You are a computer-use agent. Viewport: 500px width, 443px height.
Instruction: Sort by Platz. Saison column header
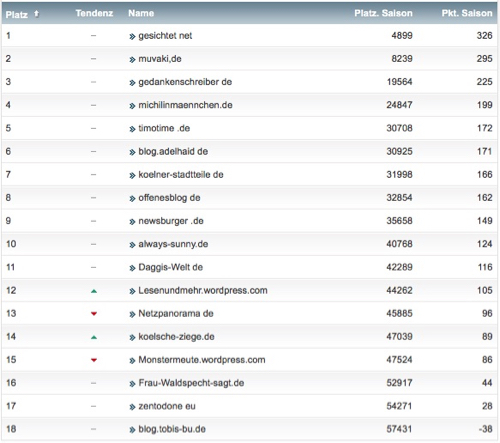coord(383,13)
